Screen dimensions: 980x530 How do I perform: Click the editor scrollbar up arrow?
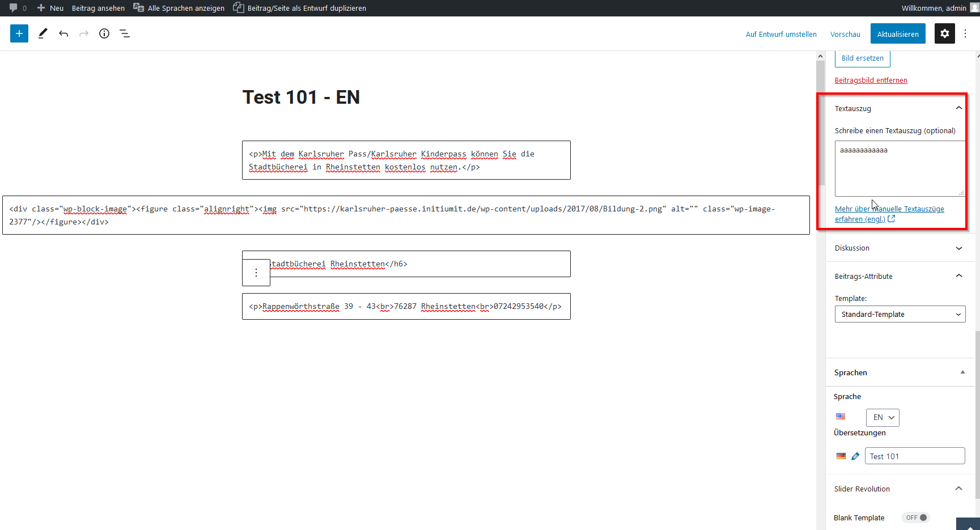[820, 56]
